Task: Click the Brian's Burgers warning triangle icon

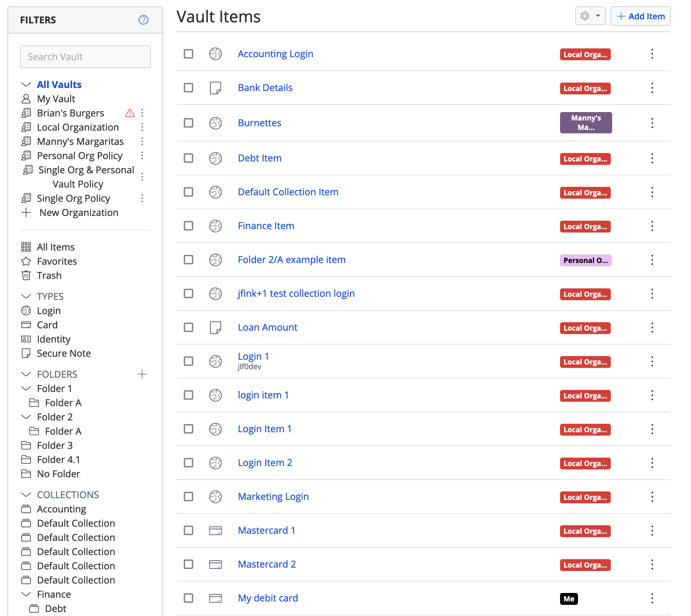Action: 130,113
